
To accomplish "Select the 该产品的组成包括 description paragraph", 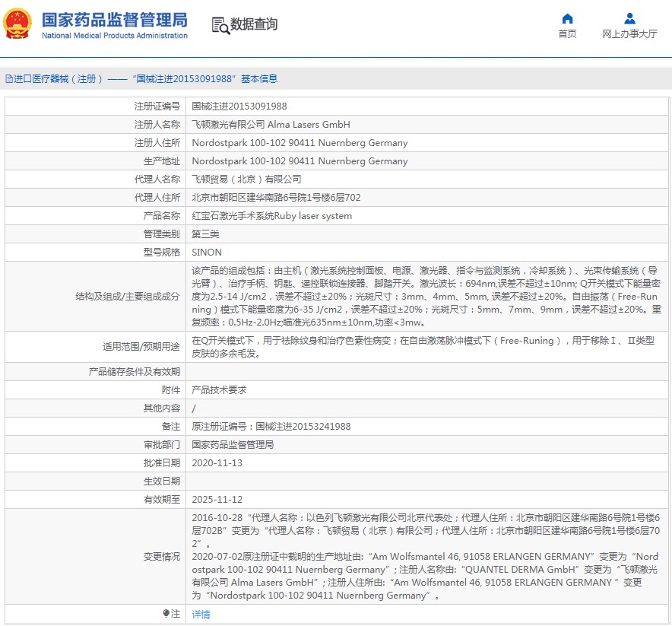I will (x=426, y=297).
